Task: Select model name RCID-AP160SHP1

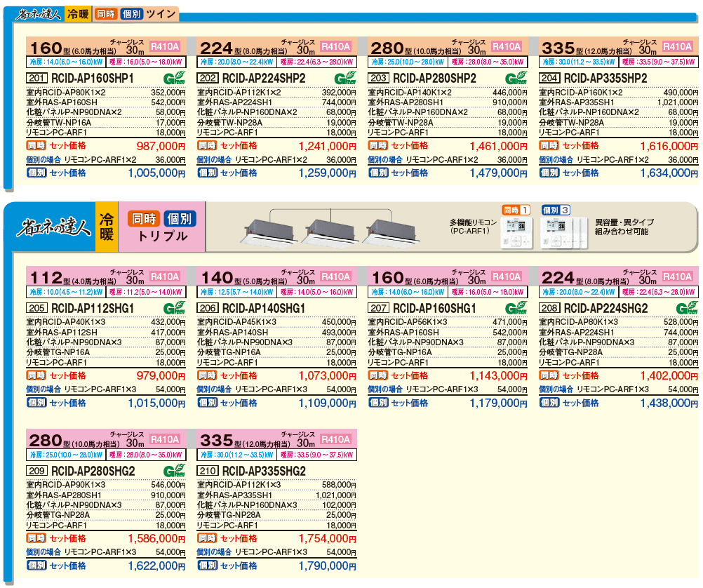Action: click(x=93, y=78)
